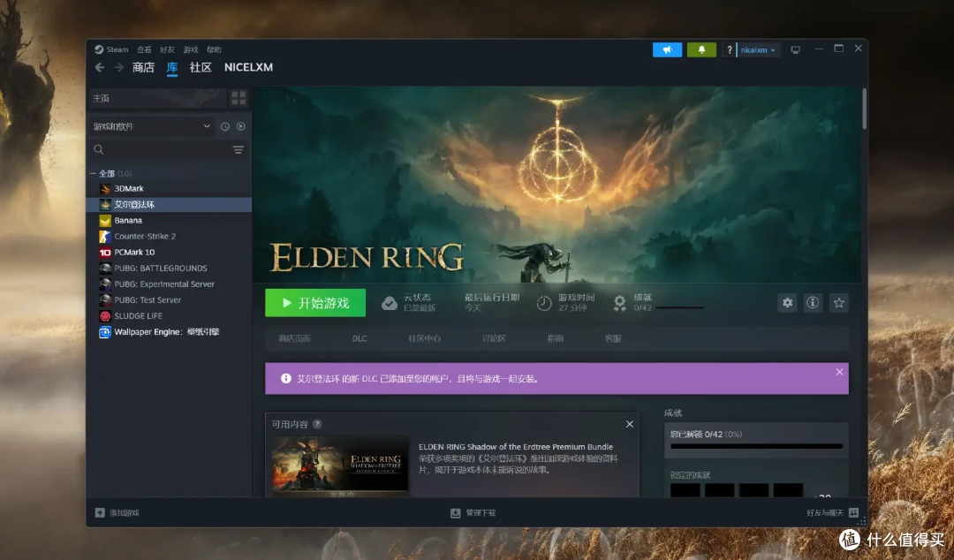Image resolution: width=954 pixels, height=560 pixels.
Task: Toggle the ready-to-play filter icon
Action: (241, 126)
